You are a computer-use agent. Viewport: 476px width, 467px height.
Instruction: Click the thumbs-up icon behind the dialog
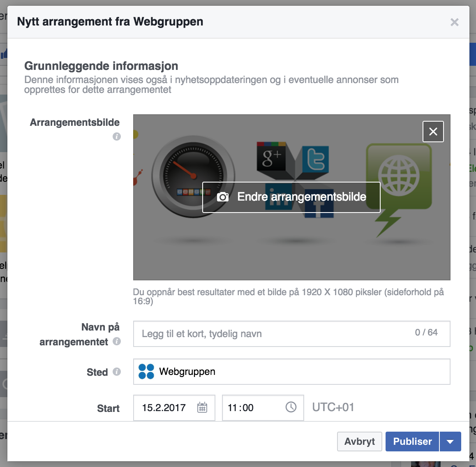pos(4,54)
